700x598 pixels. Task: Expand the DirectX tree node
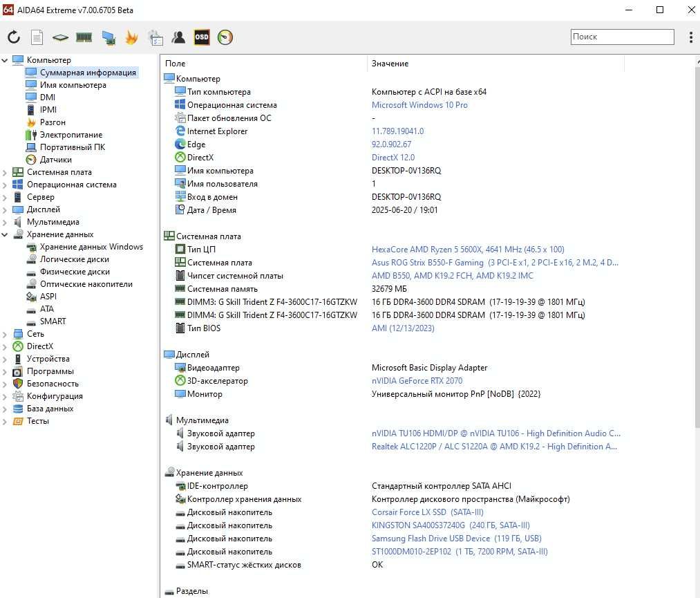tap(5, 346)
